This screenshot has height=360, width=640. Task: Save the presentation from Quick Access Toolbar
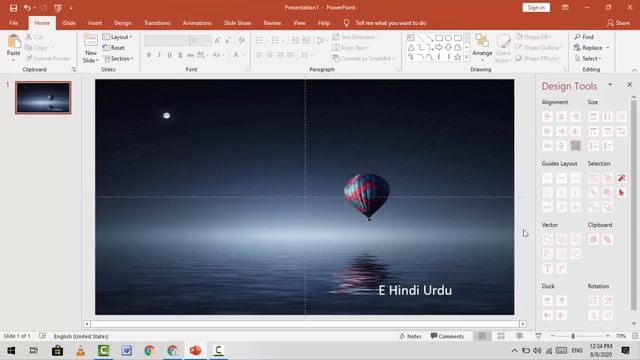pos(13,8)
